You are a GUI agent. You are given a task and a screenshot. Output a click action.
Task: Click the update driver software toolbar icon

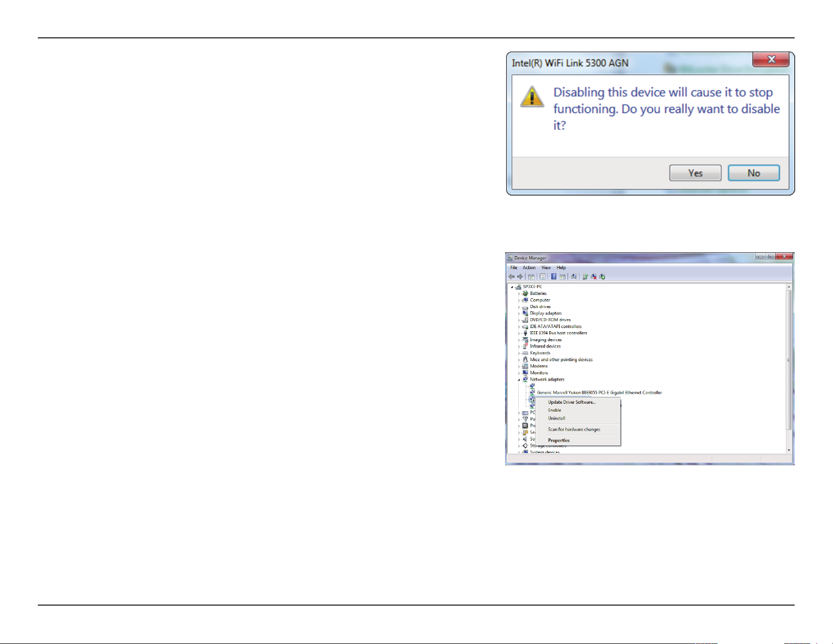pos(585,277)
